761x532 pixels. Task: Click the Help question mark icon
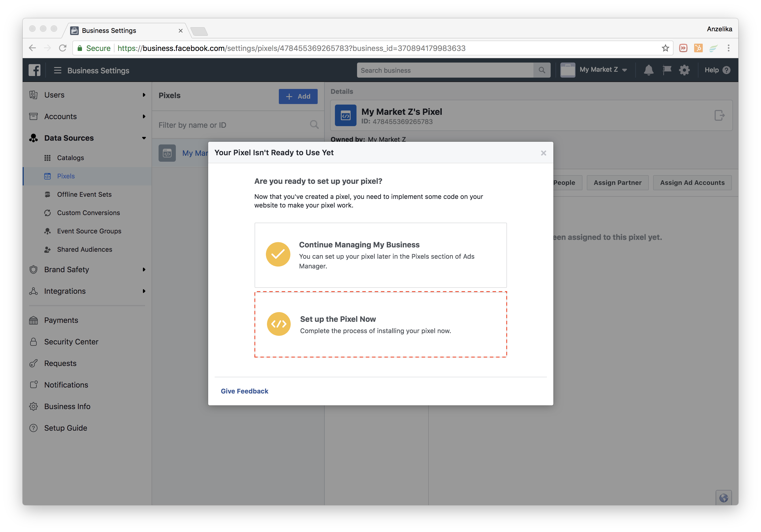[x=726, y=70]
